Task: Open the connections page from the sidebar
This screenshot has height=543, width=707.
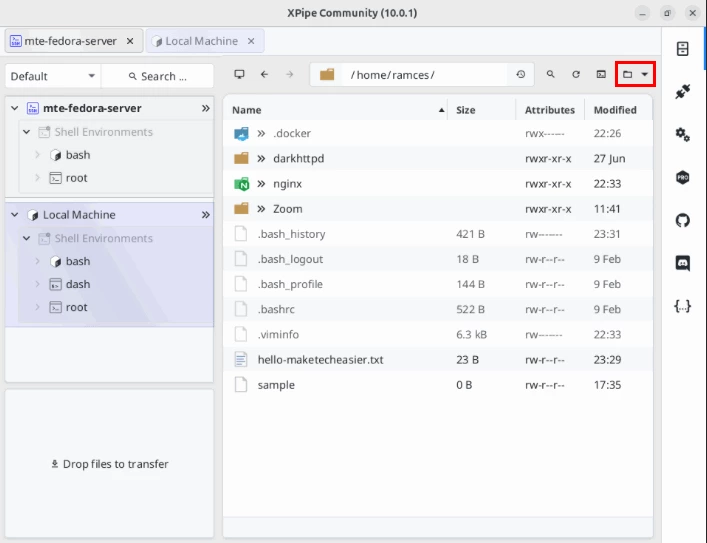Action: [x=683, y=49]
